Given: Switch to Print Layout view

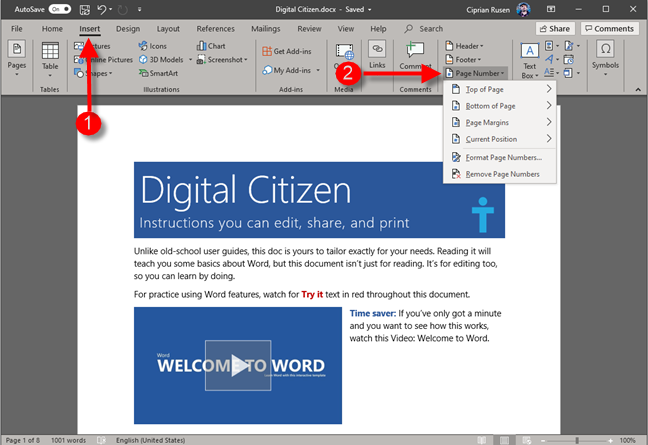Looking at the screenshot, I should point(504,440).
